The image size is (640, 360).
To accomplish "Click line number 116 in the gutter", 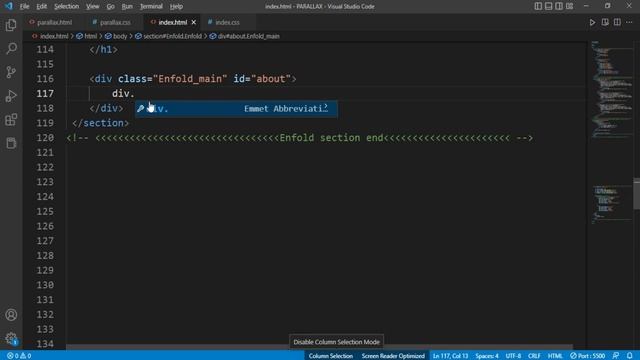I will coord(45,79).
